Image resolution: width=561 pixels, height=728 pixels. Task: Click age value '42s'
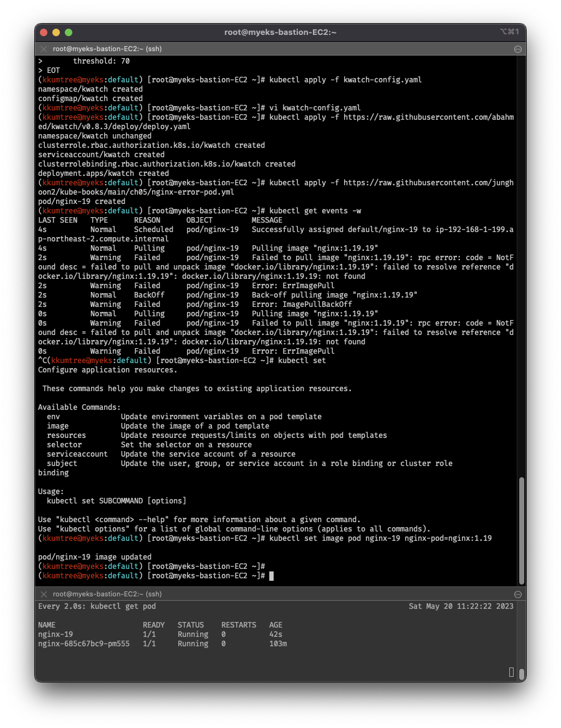pyautogui.click(x=276, y=634)
